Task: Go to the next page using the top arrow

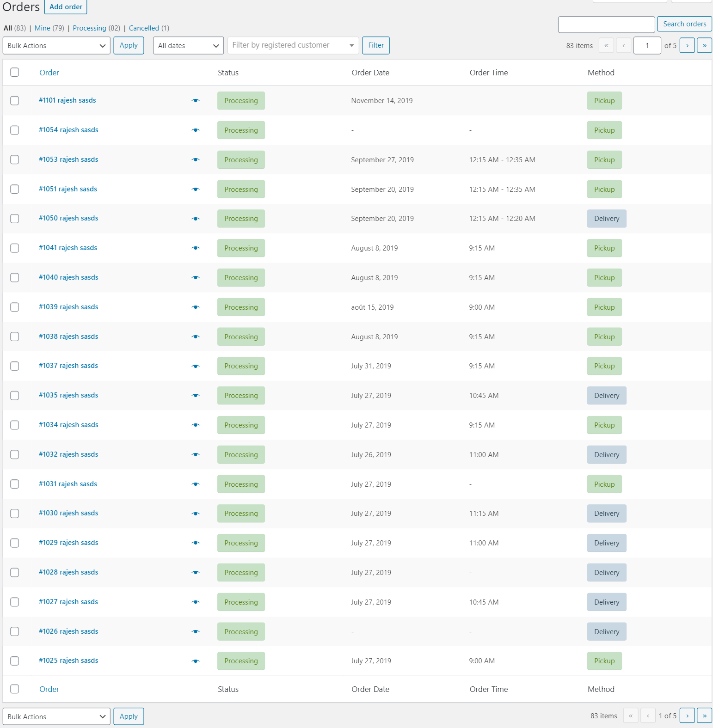Action: coord(687,45)
